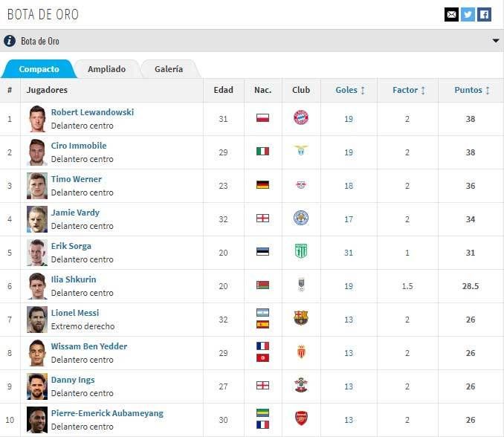Click the Arsenal club crest
The height and width of the screenshot is (437, 504).
300,418
